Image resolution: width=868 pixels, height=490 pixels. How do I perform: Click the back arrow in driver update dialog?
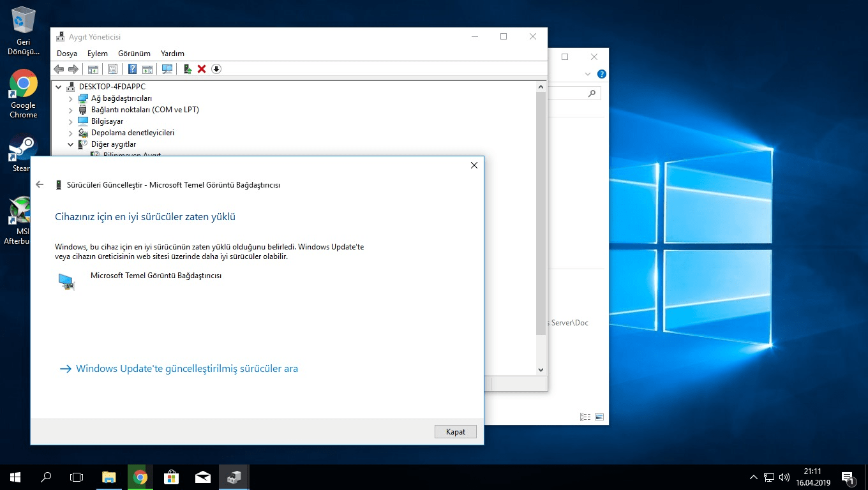40,184
